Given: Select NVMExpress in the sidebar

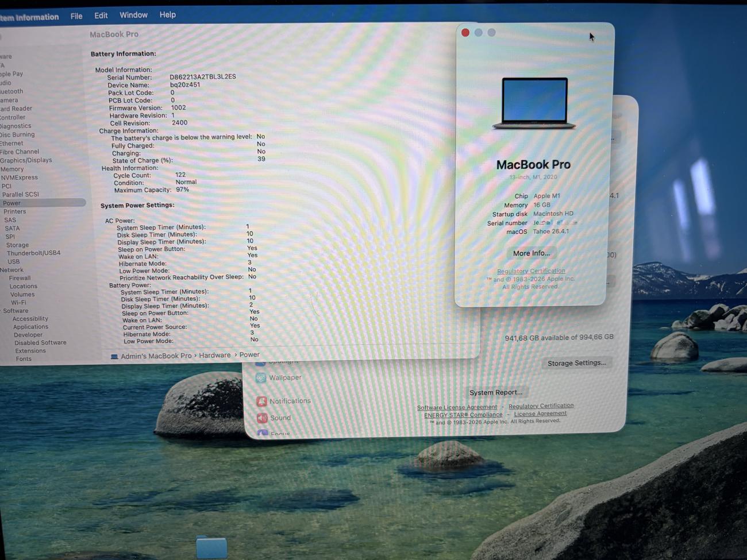Looking at the screenshot, I should coord(19,177).
